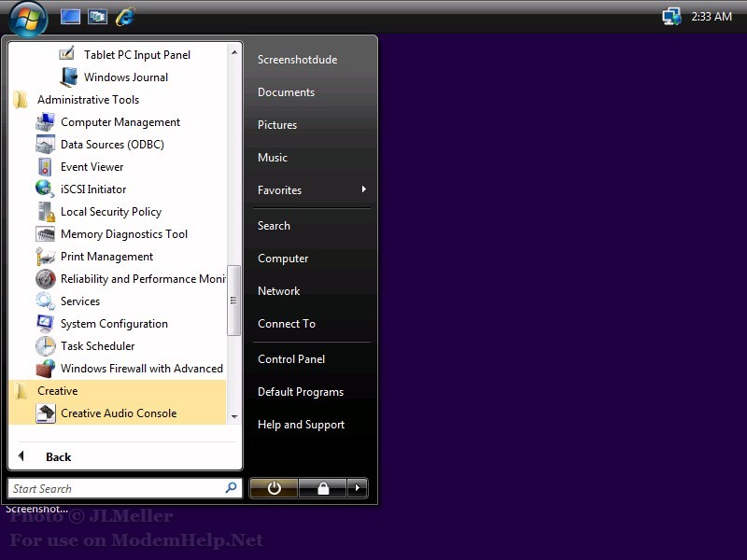Select the Creative folder label

click(x=57, y=391)
